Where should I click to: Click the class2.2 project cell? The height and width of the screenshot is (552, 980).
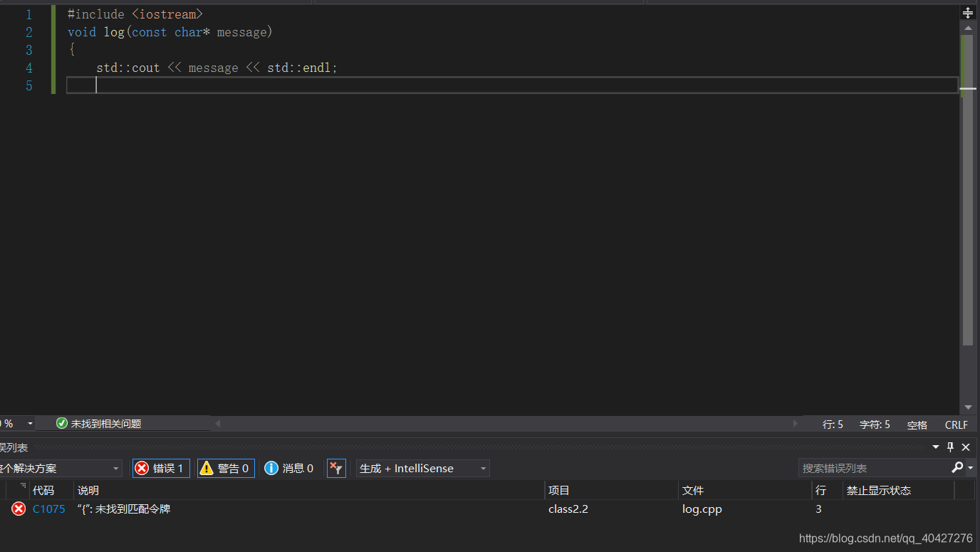pyautogui.click(x=568, y=509)
